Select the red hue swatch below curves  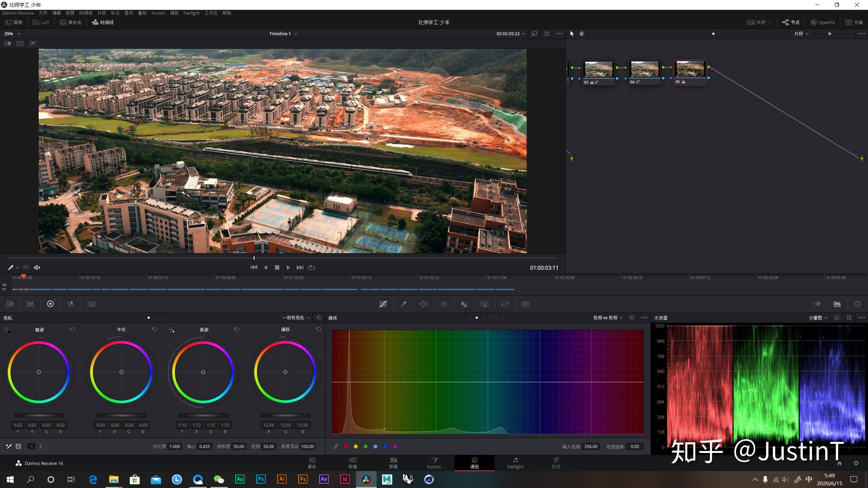click(x=346, y=446)
